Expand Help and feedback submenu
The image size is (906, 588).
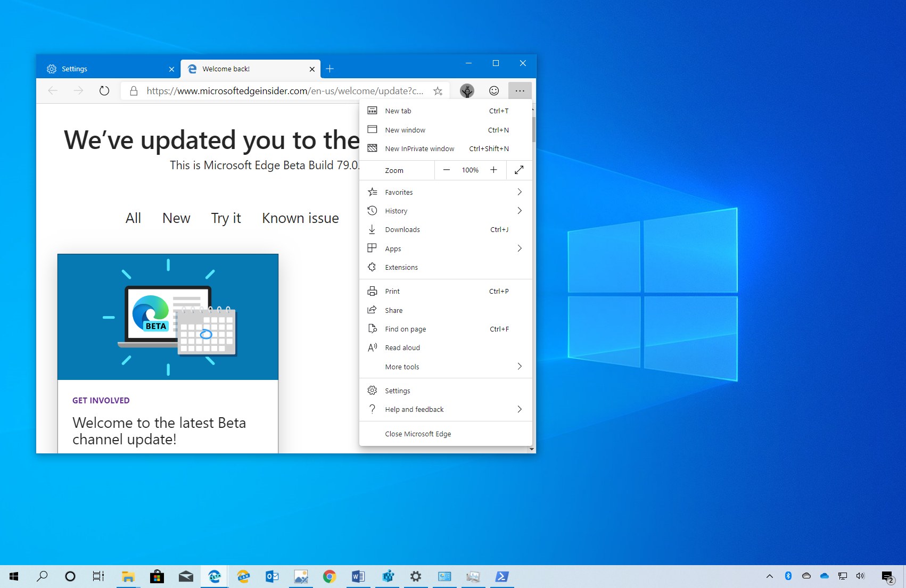(x=446, y=409)
